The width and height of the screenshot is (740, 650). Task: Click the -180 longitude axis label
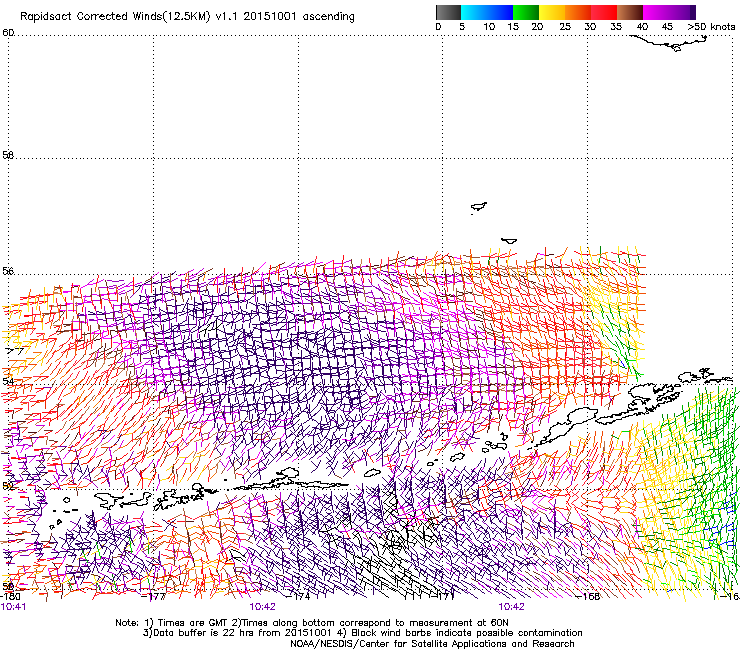coord(10,596)
